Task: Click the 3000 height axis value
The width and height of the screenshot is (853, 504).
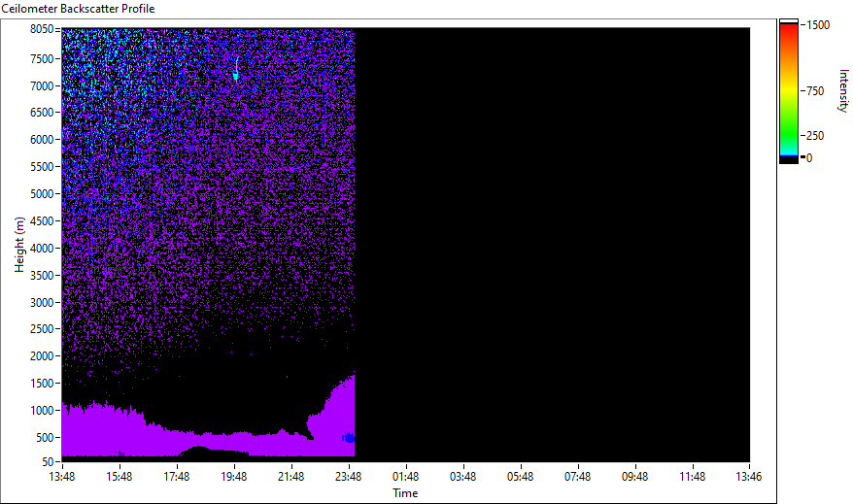Action: pyautogui.click(x=42, y=303)
